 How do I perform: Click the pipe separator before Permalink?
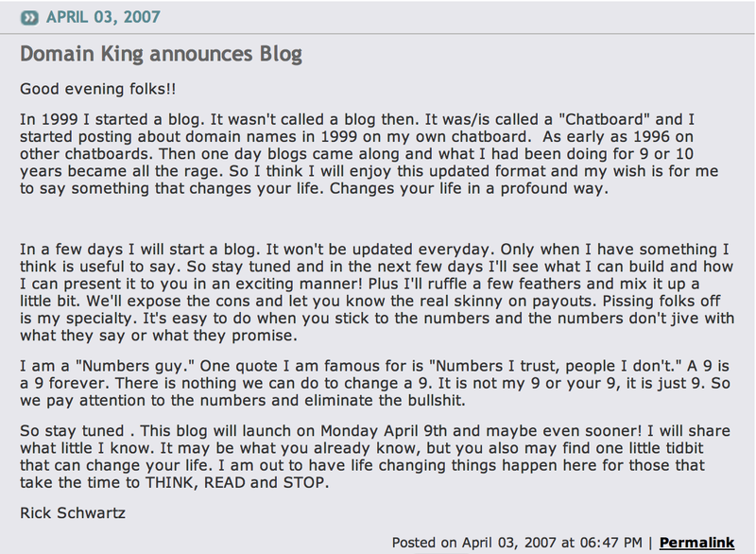pos(650,543)
